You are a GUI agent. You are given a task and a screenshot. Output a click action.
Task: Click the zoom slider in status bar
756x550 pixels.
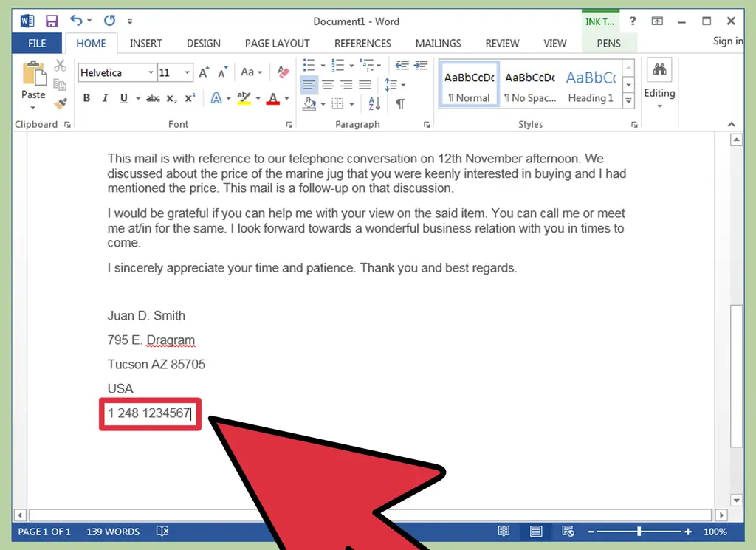tap(639, 532)
